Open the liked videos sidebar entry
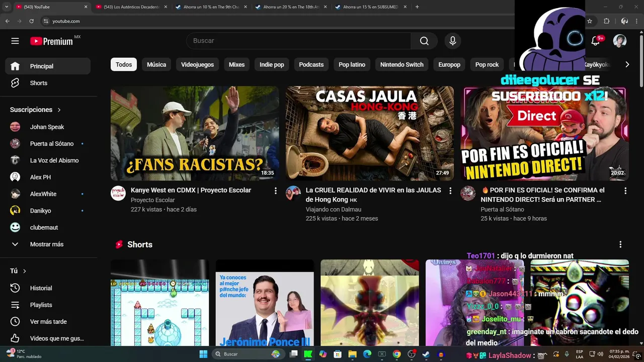 pos(48,338)
